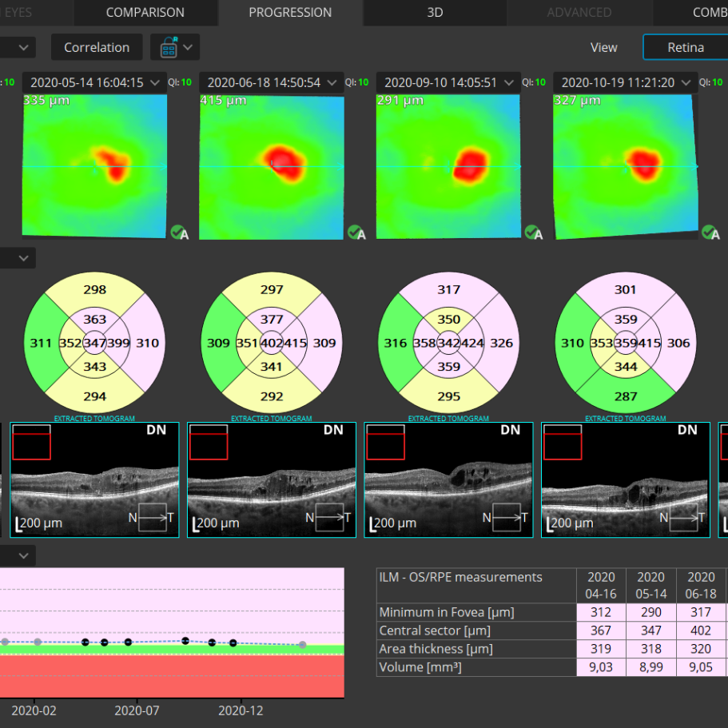Screen dimensions: 728x728
Task: Open the thickness map showing 415 µm
Action: click(x=272, y=166)
